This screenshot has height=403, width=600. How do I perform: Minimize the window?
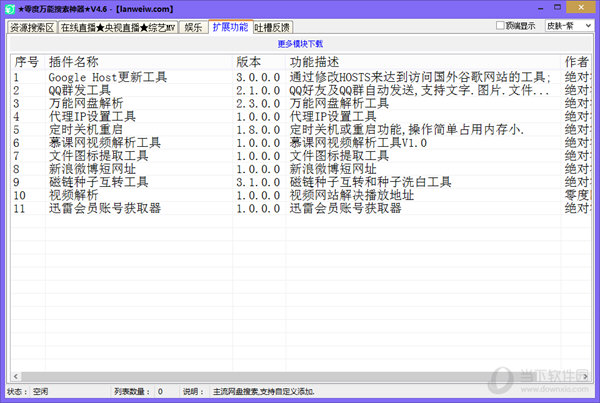tap(541, 8)
